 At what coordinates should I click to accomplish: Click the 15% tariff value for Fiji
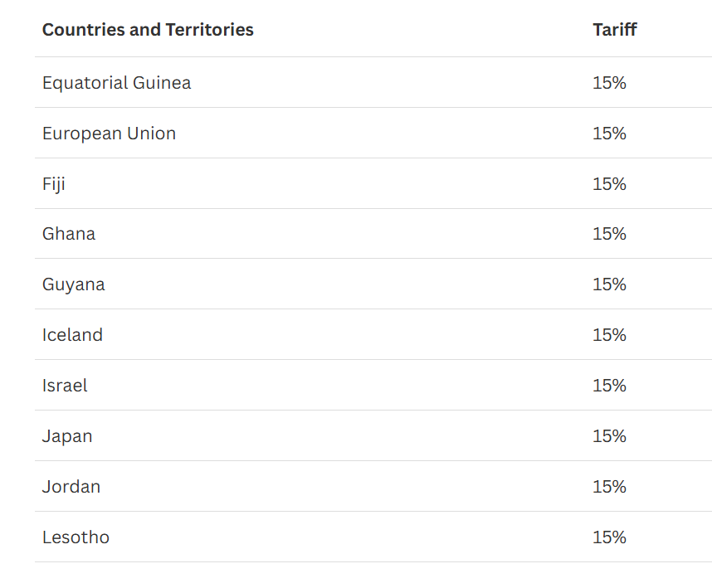point(609,184)
